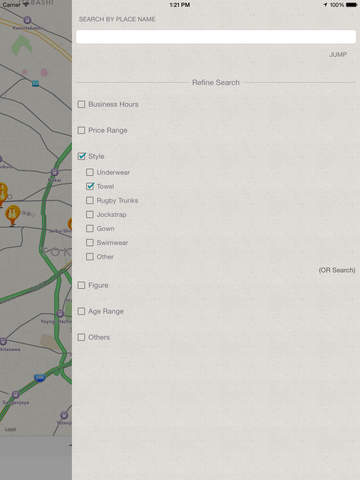
Task: Select the upper orange pin on map
Action: coord(3,193)
